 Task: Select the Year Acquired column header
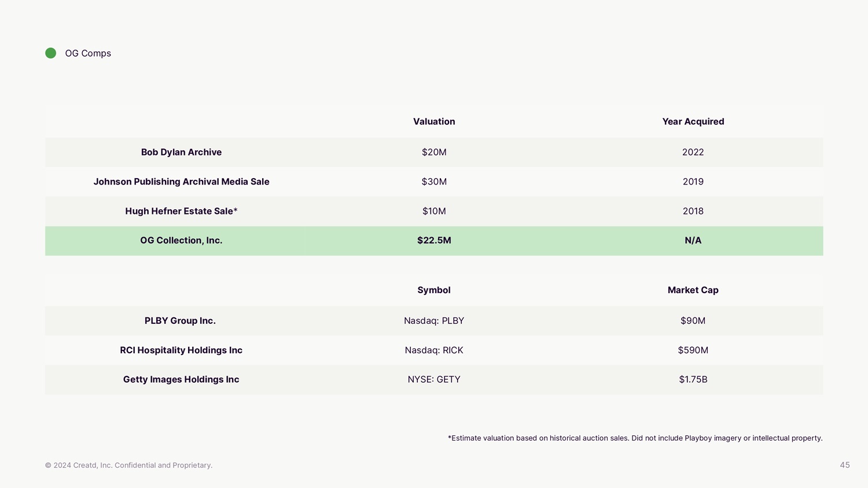[x=693, y=121]
